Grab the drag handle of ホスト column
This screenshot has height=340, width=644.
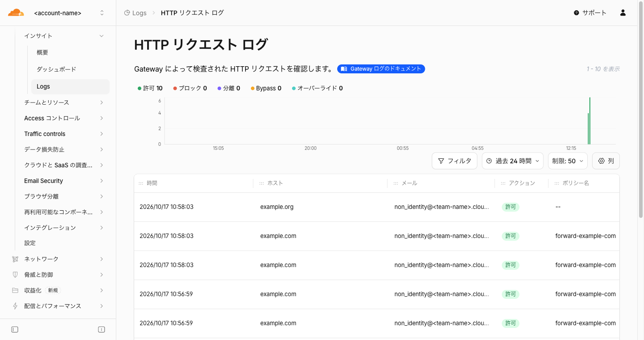click(x=262, y=183)
